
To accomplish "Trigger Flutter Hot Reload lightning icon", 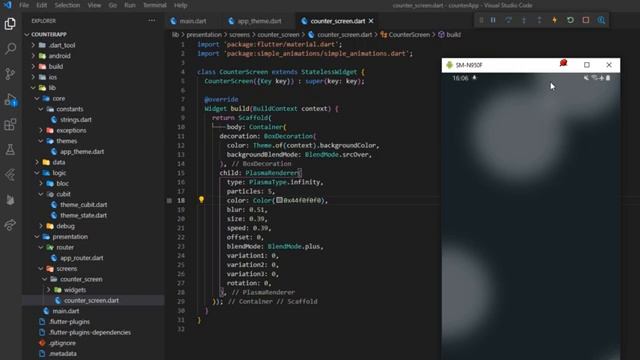I will pyautogui.click(x=554, y=20).
